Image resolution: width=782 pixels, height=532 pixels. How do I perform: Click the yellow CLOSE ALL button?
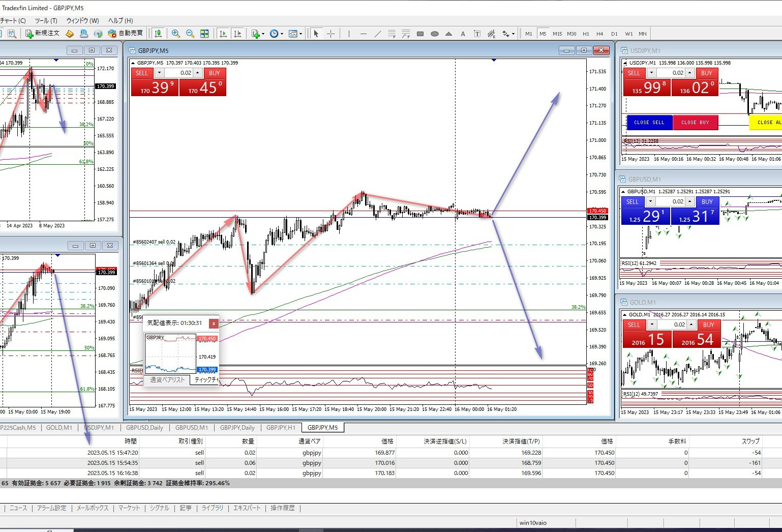(x=767, y=123)
